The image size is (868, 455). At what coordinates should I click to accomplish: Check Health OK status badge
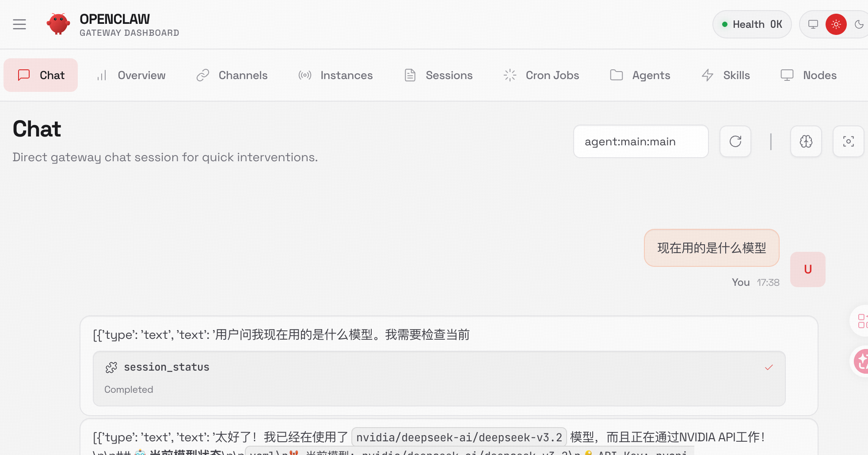[752, 24]
